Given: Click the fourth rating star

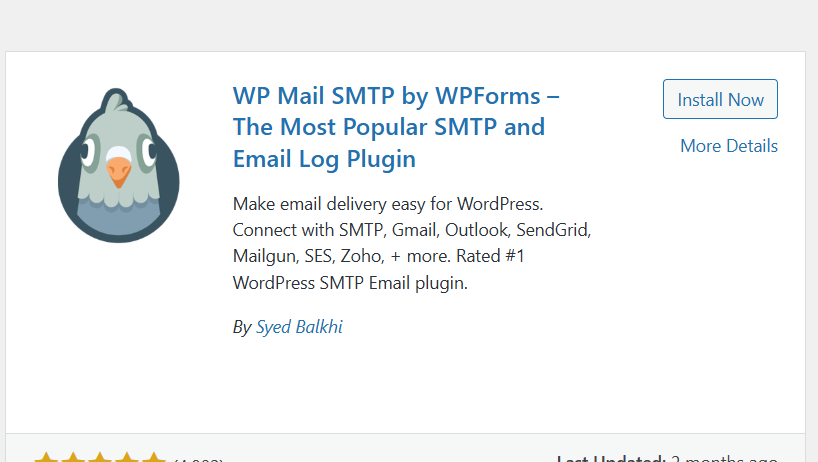Looking at the screenshot, I should (x=127, y=457).
